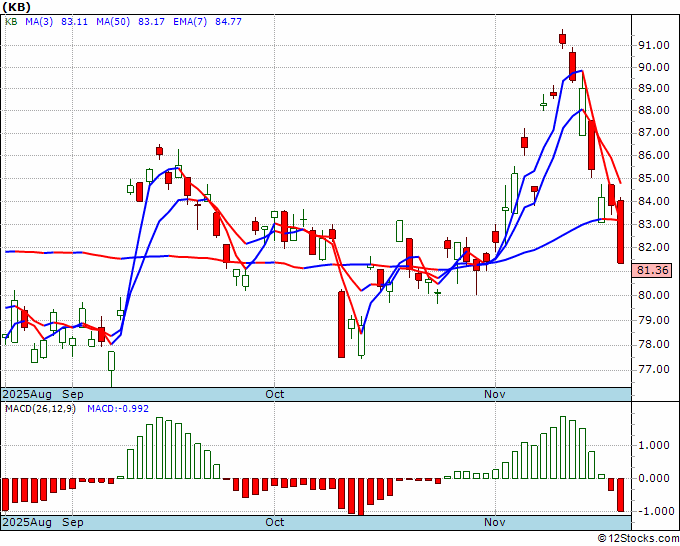Click the MACD:-0.992 value label
This screenshot has width=680, height=546.
118,409
